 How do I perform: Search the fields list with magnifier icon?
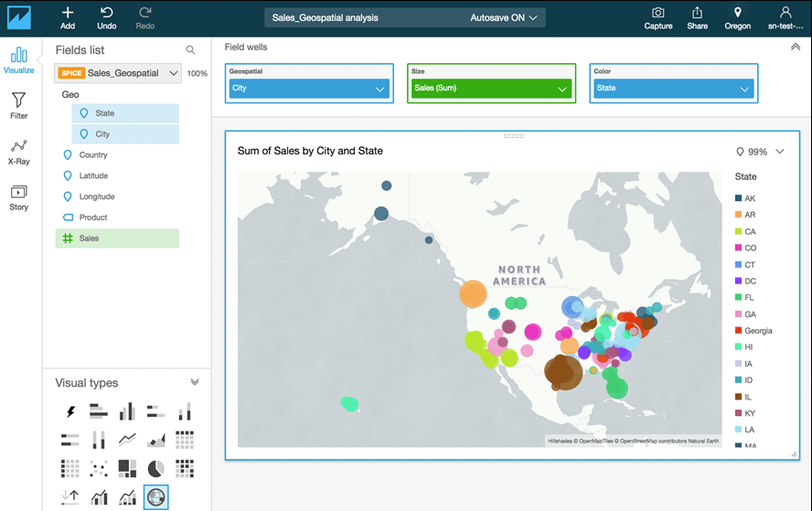point(190,49)
